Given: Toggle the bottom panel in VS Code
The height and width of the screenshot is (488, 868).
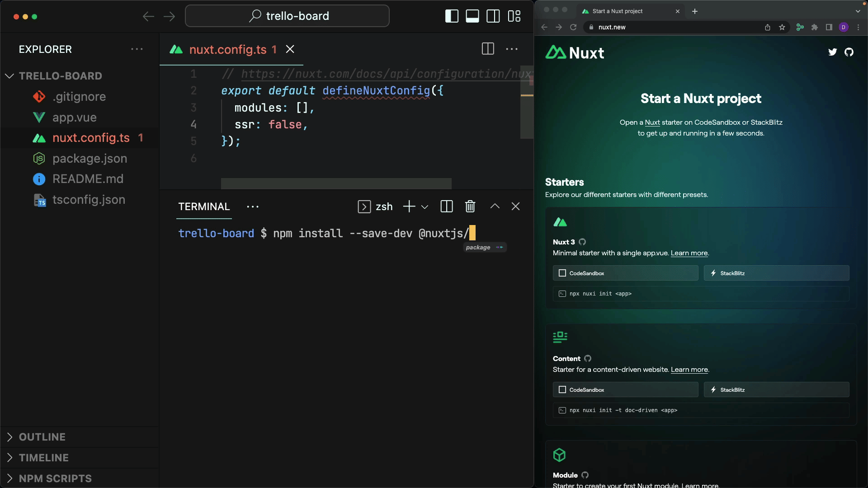Looking at the screenshot, I should coord(472,16).
